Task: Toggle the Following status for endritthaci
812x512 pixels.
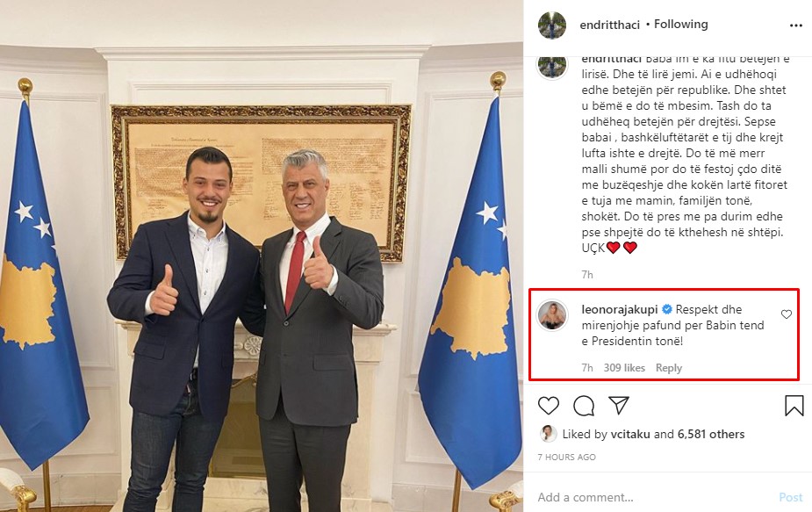Action: [680, 25]
